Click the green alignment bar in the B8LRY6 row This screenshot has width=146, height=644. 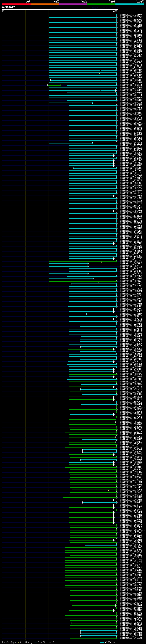83,261
